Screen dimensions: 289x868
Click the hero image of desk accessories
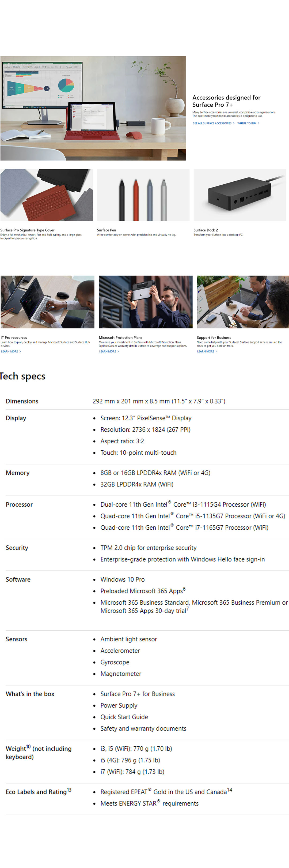(x=93, y=108)
